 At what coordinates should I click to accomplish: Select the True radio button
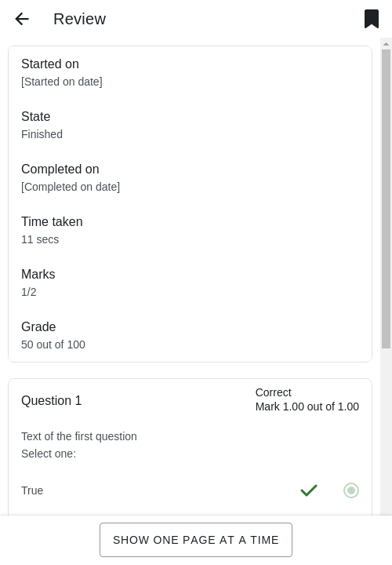(351, 490)
